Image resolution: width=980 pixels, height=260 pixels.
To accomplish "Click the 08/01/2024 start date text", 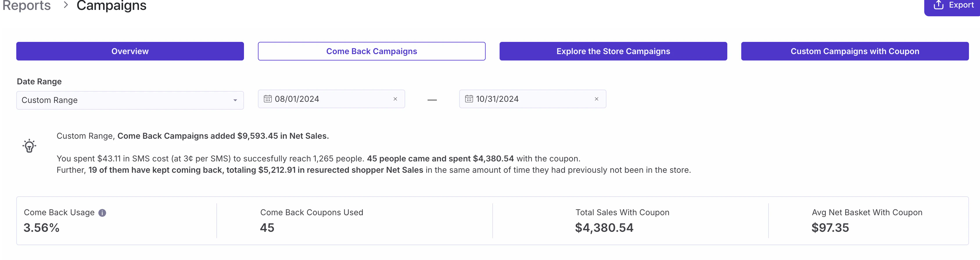I will [297, 99].
